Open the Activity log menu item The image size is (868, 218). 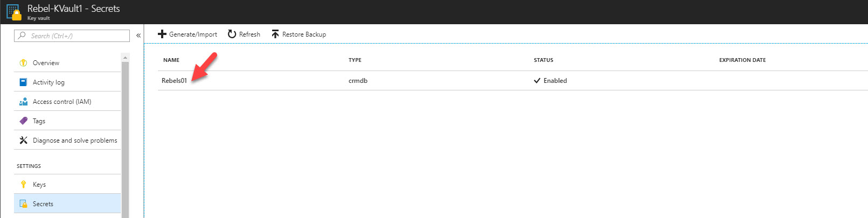pos(67,82)
